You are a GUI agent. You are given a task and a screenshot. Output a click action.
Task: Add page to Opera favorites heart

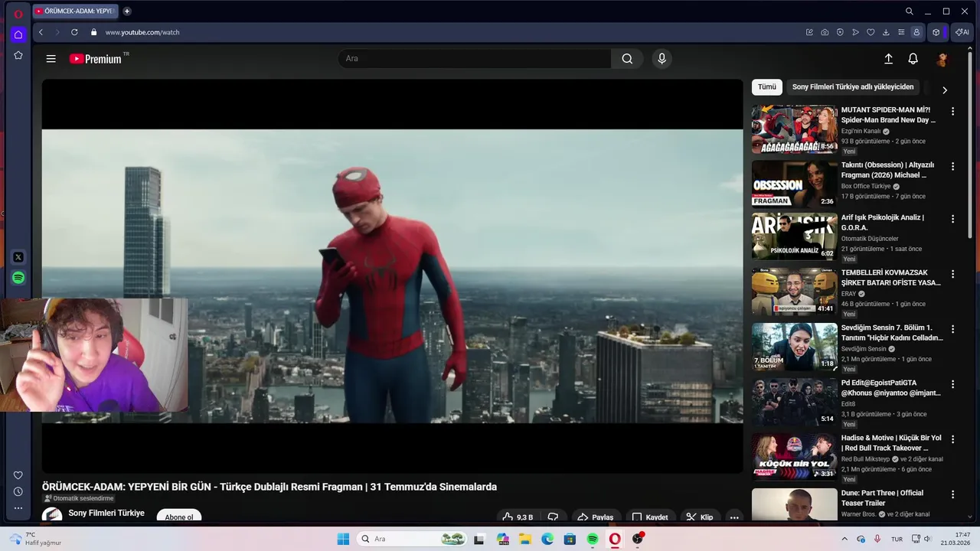click(871, 32)
